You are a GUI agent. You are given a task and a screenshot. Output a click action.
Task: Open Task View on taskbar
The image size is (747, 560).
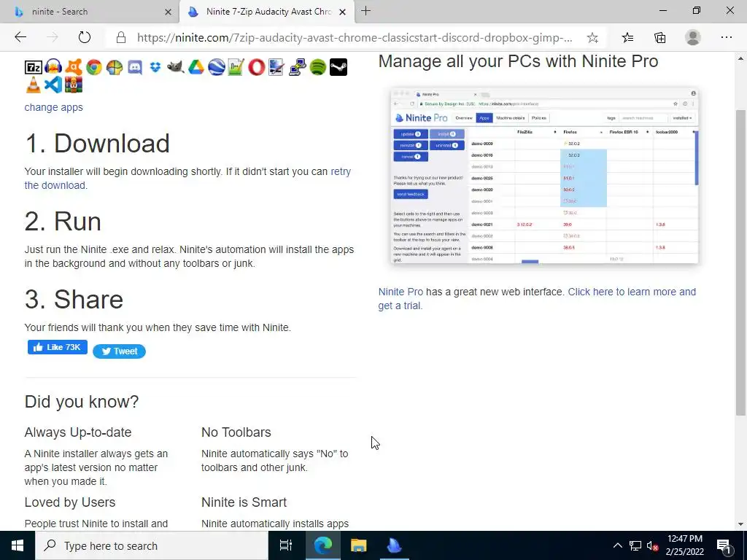(x=286, y=545)
